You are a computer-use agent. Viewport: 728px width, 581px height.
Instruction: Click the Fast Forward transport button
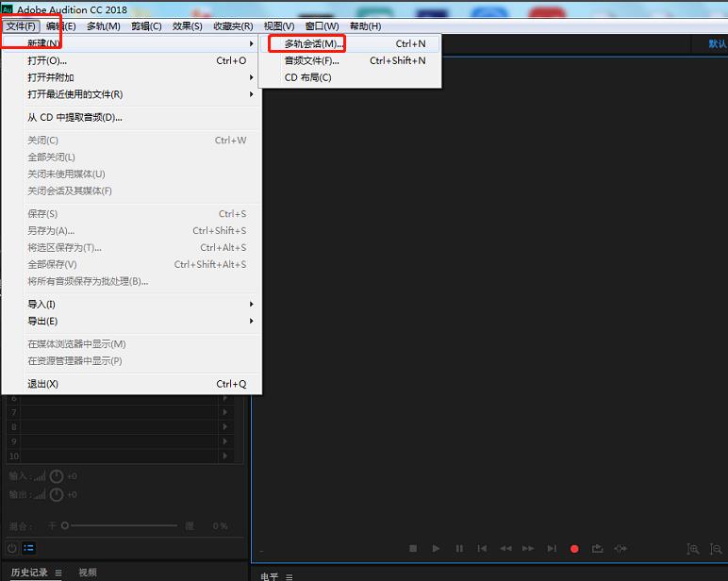(x=528, y=549)
